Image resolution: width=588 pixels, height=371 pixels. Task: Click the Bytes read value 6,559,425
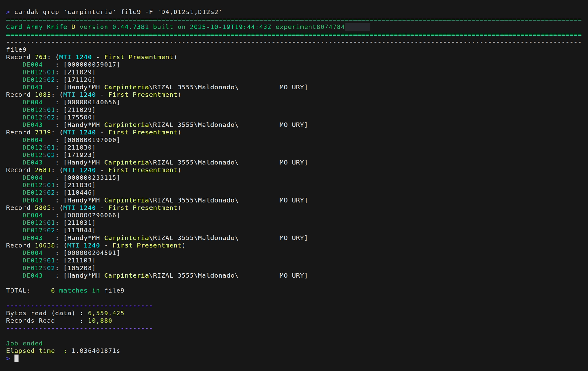[x=106, y=313]
